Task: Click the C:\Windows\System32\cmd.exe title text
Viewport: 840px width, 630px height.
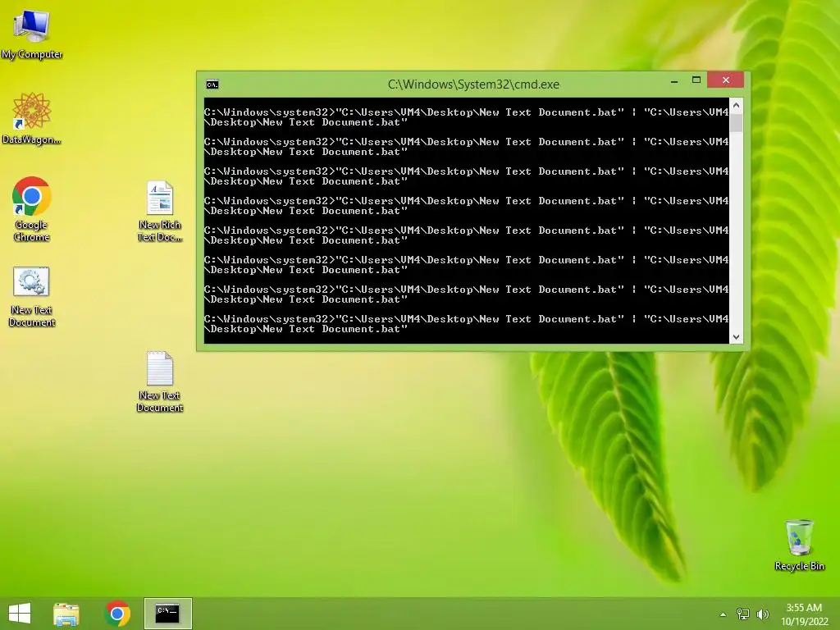Action: [x=473, y=84]
